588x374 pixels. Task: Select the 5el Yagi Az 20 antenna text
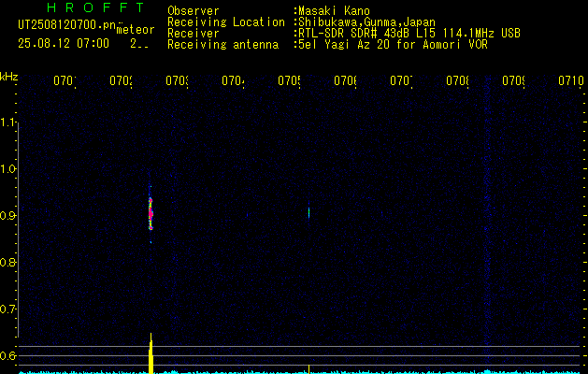(x=393, y=45)
